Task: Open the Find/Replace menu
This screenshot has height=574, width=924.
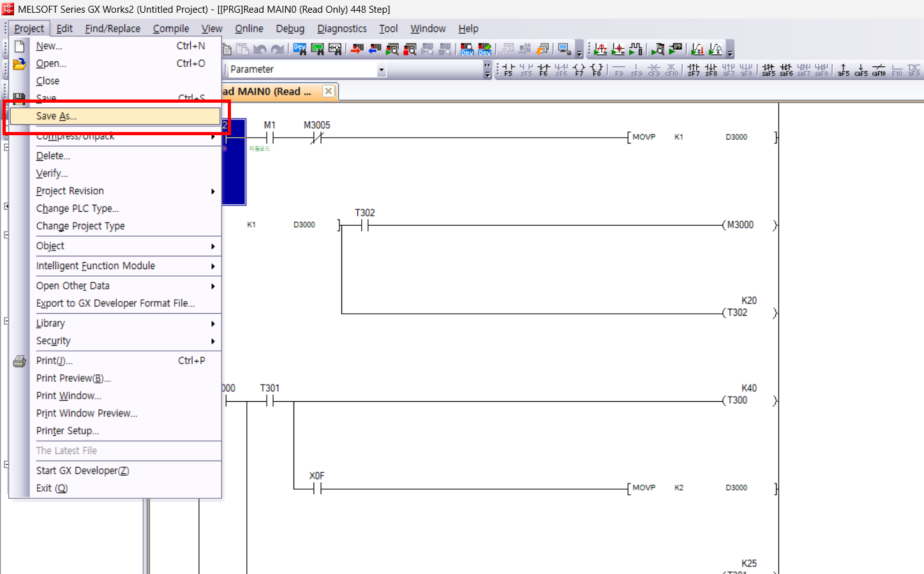Action: 113,29
